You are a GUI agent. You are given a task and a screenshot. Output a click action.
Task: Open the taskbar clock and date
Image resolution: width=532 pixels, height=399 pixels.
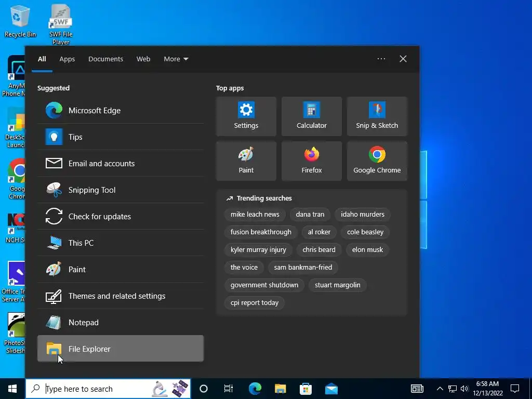[487, 389]
